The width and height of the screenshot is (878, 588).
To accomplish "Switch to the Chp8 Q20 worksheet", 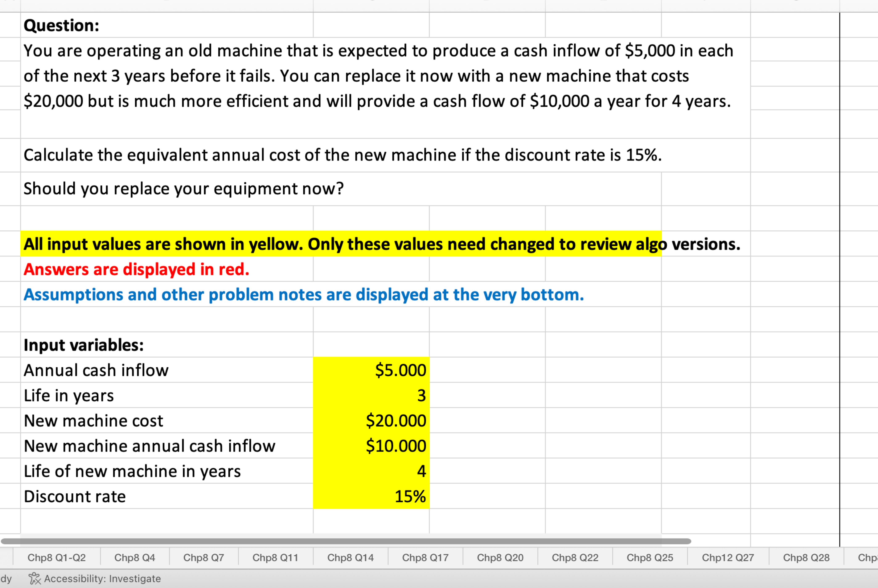I will pos(500,558).
